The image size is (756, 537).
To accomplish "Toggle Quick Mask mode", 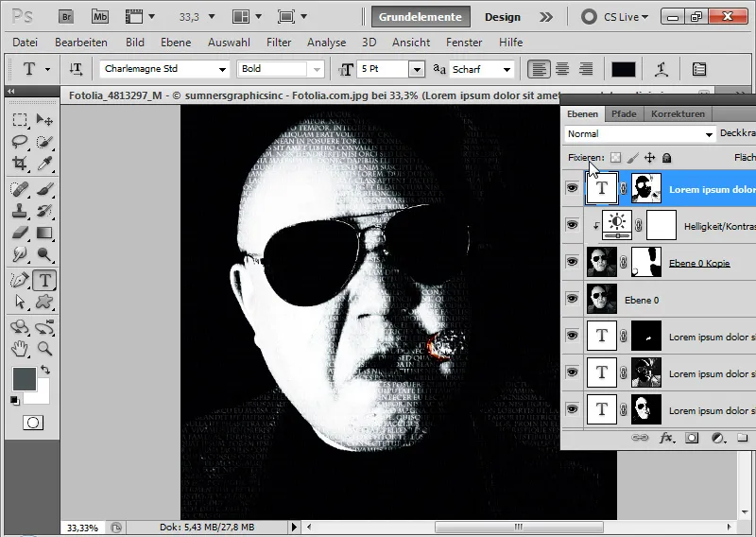I will (33, 424).
